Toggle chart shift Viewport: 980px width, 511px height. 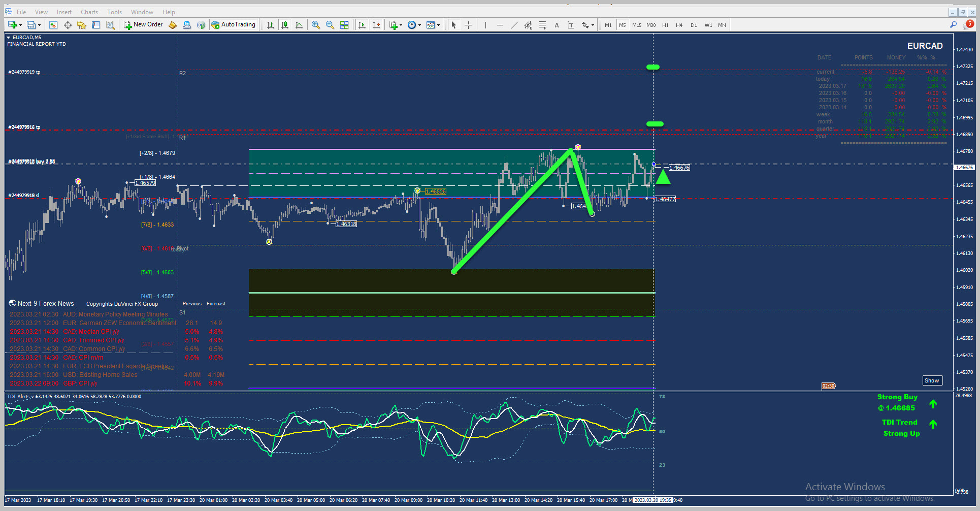(376, 25)
